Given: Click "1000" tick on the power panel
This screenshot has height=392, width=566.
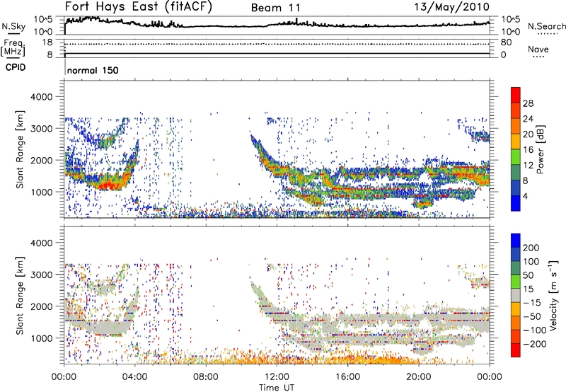Looking at the screenshot, I should (41, 192).
